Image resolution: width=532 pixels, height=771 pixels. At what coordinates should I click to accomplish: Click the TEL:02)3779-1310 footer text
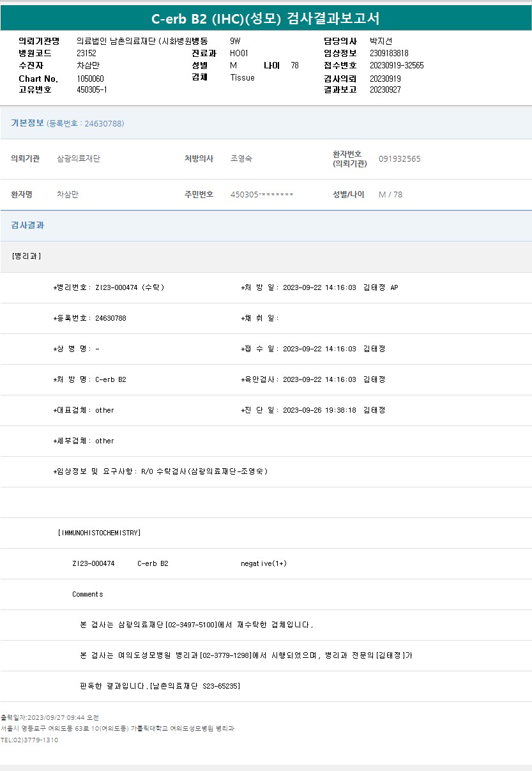(29, 740)
